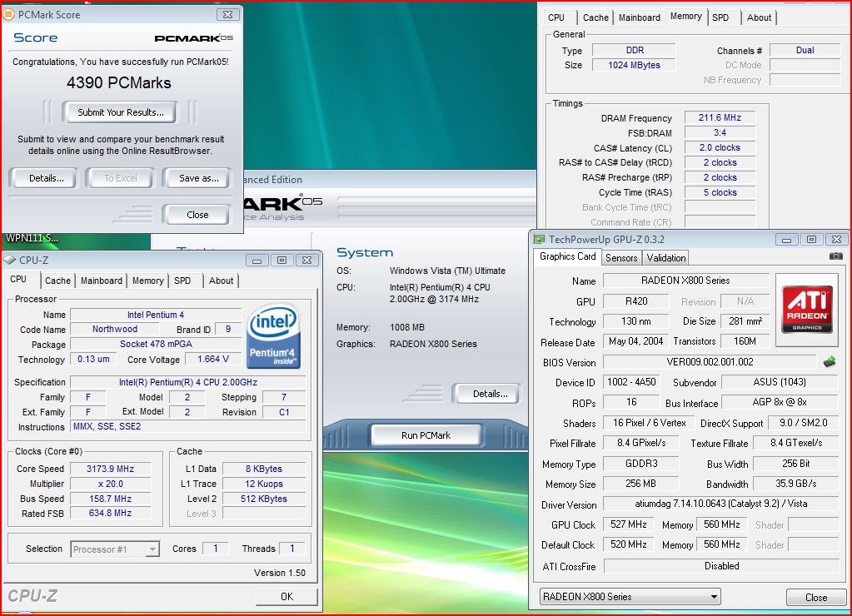Image resolution: width=852 pixels, height=616 pixels.
Task: Select the Validation tab in GPU-Z
Action: (x=666, y=258)
